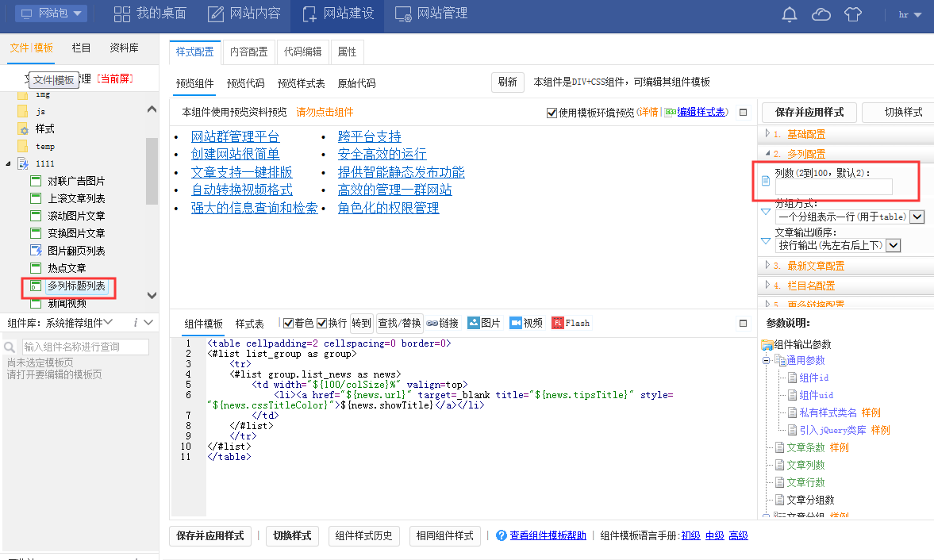Switch to the 属性 tab
This screenshot has height=560, width=934.
tap(347, 52)
